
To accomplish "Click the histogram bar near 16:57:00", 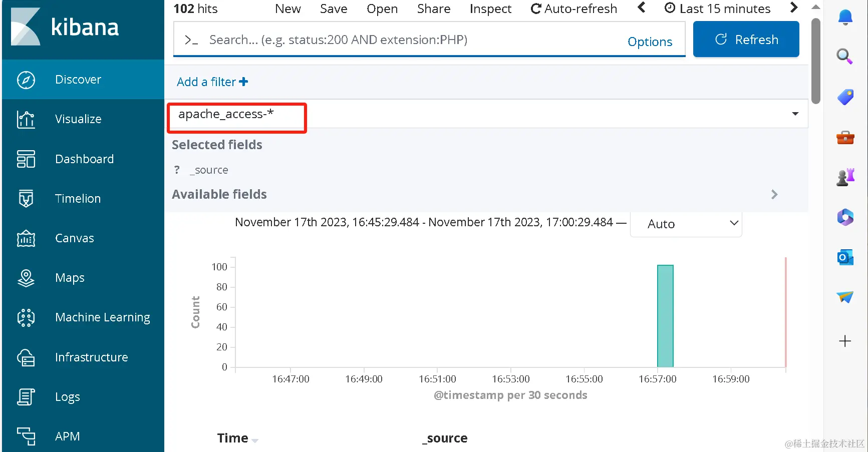I will pyautogui.click(x=665, y=316).
